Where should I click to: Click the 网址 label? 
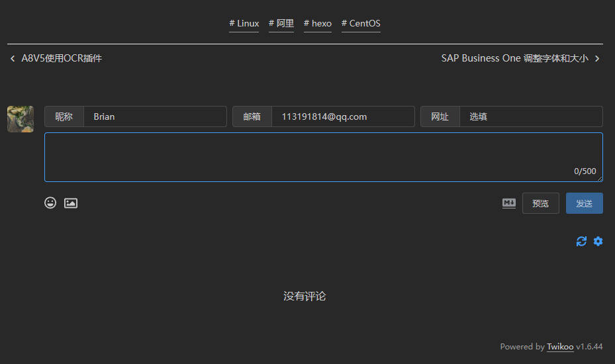(440, 116)
